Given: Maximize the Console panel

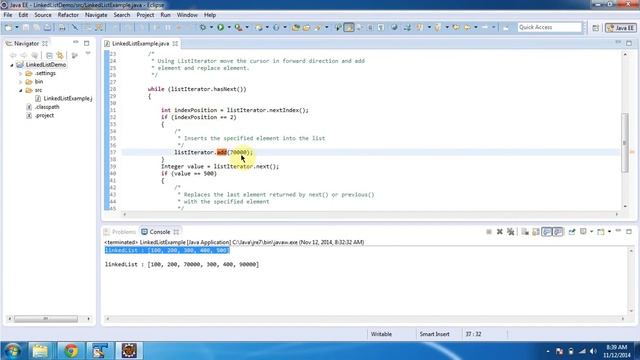Looking at the screenshot, I should tap(629, 231).
